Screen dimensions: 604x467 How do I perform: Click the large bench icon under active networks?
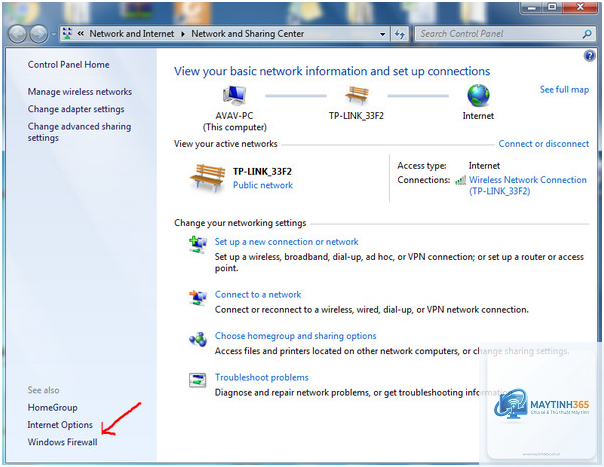207,178
